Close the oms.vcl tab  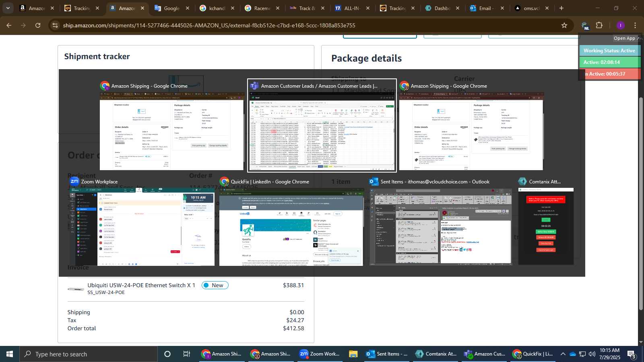(547, 8)
